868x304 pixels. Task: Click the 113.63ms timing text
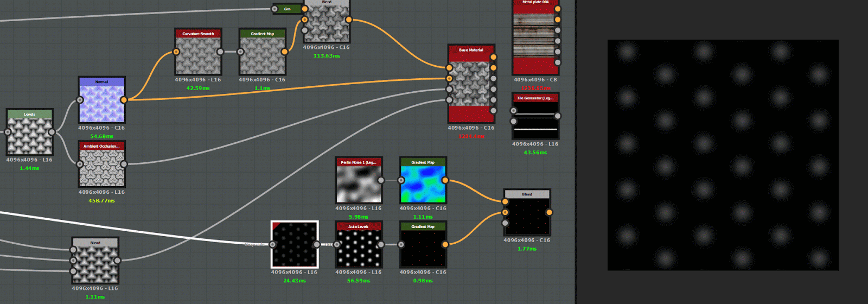tap(327, 56)
